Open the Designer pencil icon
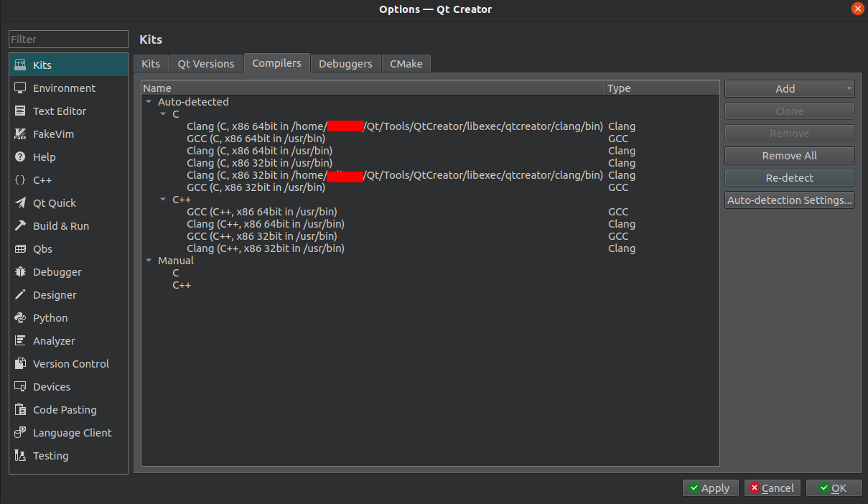868x504 pixels. coord(20,295)
